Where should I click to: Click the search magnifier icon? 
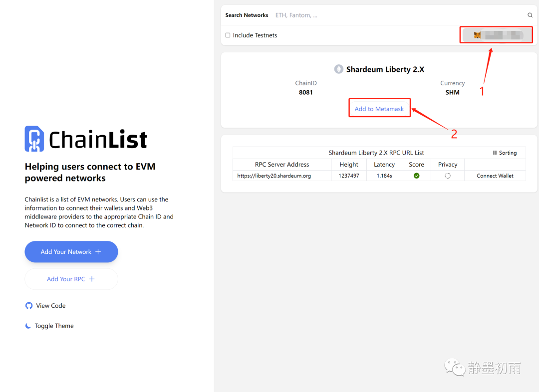(530, 15)
